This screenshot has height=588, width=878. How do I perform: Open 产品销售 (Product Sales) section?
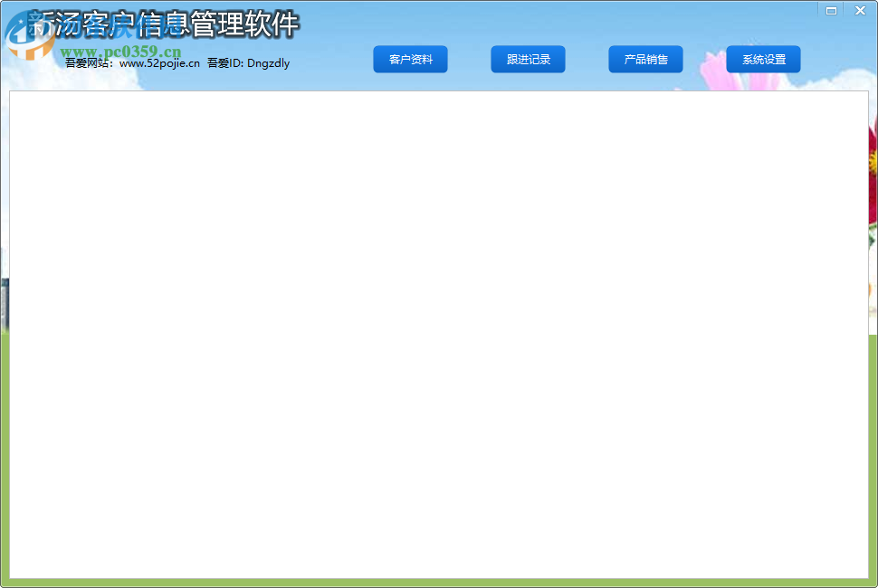(645, 59)
